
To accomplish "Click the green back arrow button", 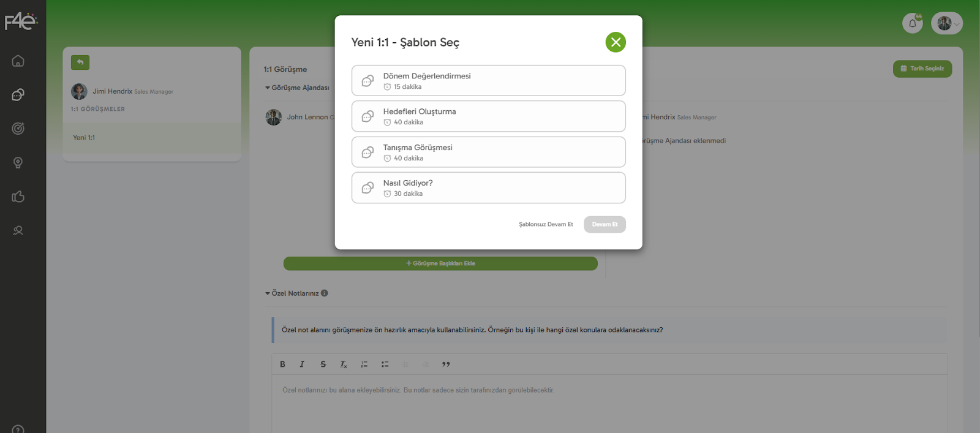I will (x=80, y=62).
